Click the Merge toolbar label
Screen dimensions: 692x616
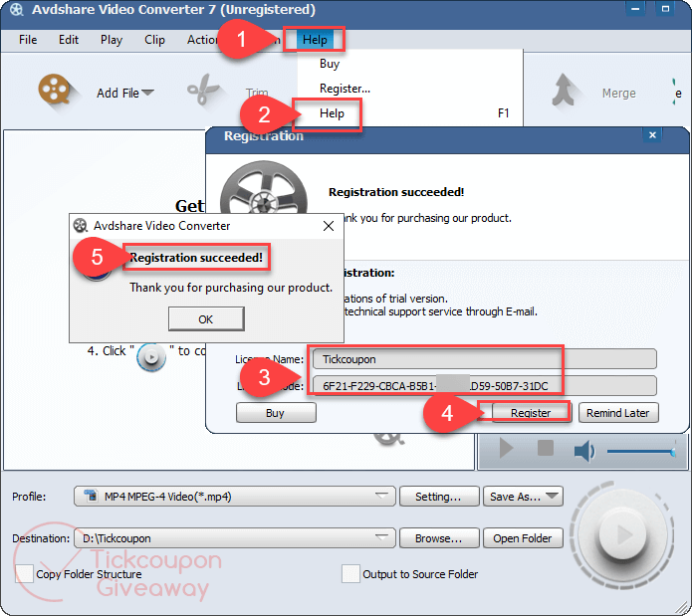point(618,93)
